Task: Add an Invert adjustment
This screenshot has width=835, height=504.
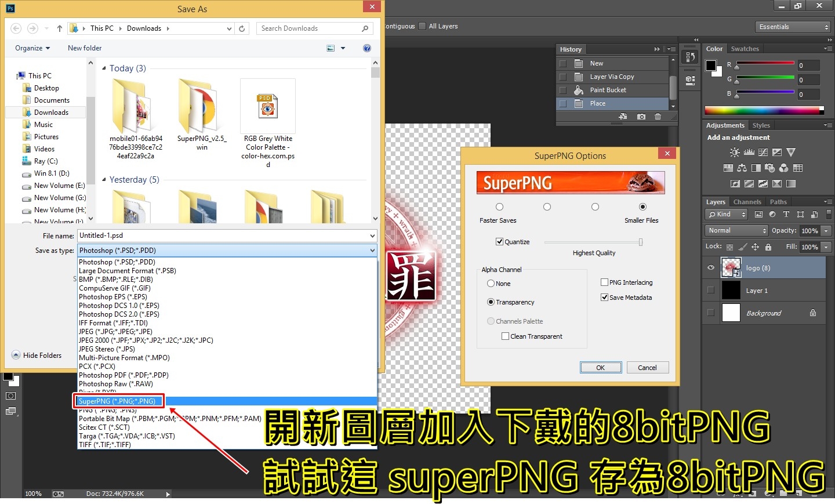Action: (x=735, y=184)
